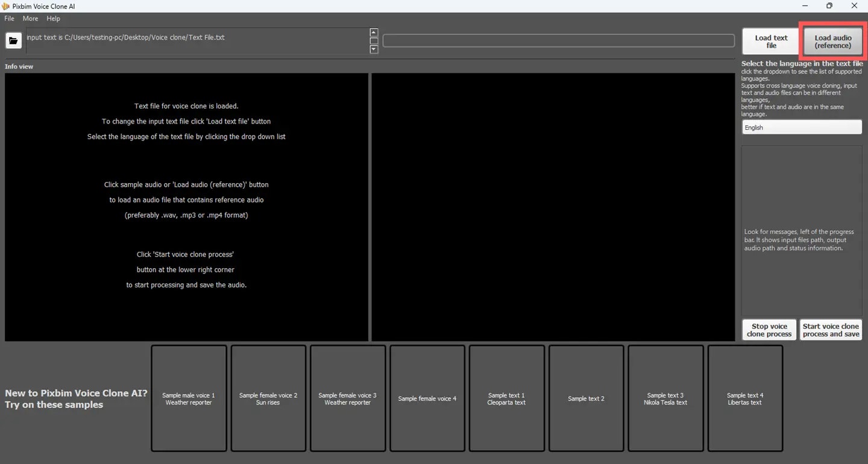The height and width of the screenshot is (464, 868).
Task: Open the More menu
Action: 30,19
